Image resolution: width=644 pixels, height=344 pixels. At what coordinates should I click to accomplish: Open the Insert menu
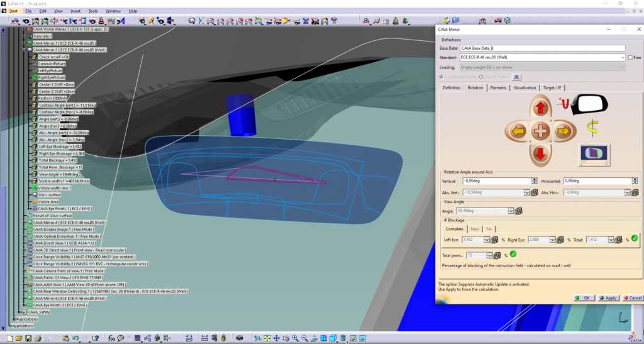coord(75,11)
